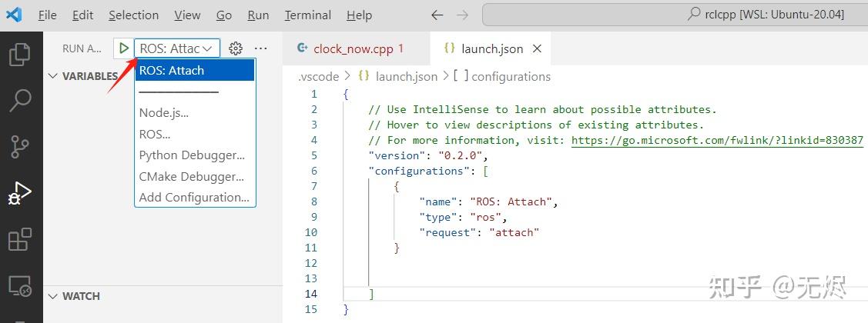The image size is (868, 323).
Task: Start debugging with green play button
Action: click(124, 48)
